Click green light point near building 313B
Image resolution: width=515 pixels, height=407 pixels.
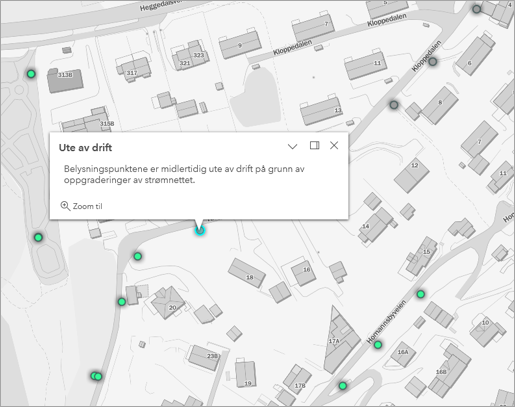31,74
